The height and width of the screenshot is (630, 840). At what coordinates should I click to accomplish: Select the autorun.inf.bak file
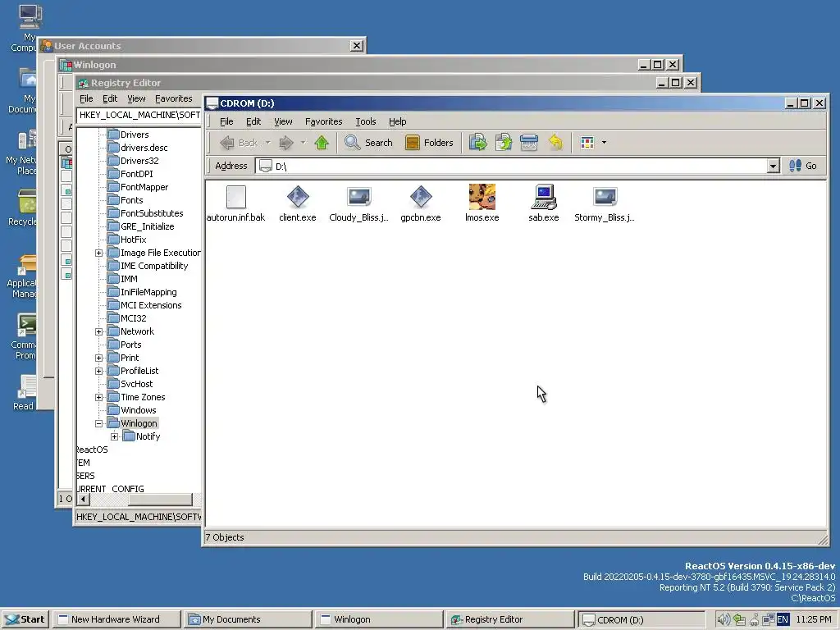click(x=235, y=203)
